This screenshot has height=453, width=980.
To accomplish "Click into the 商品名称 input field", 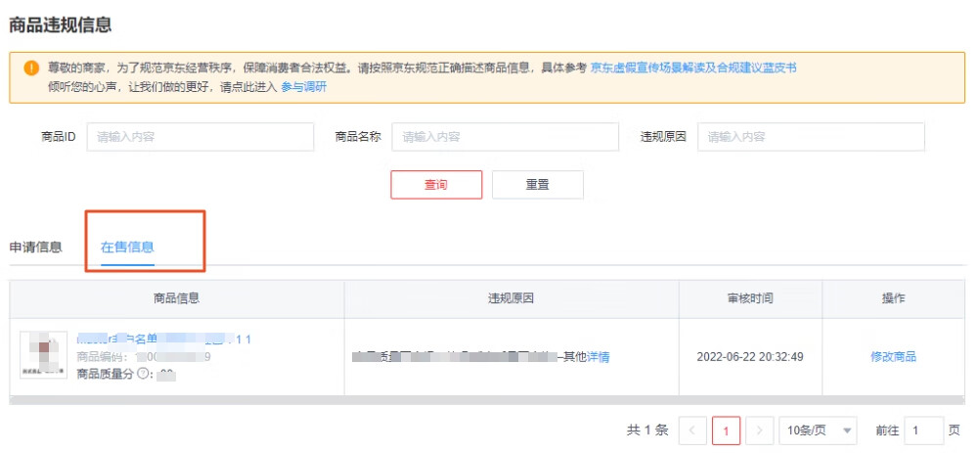I will (505, 137).
